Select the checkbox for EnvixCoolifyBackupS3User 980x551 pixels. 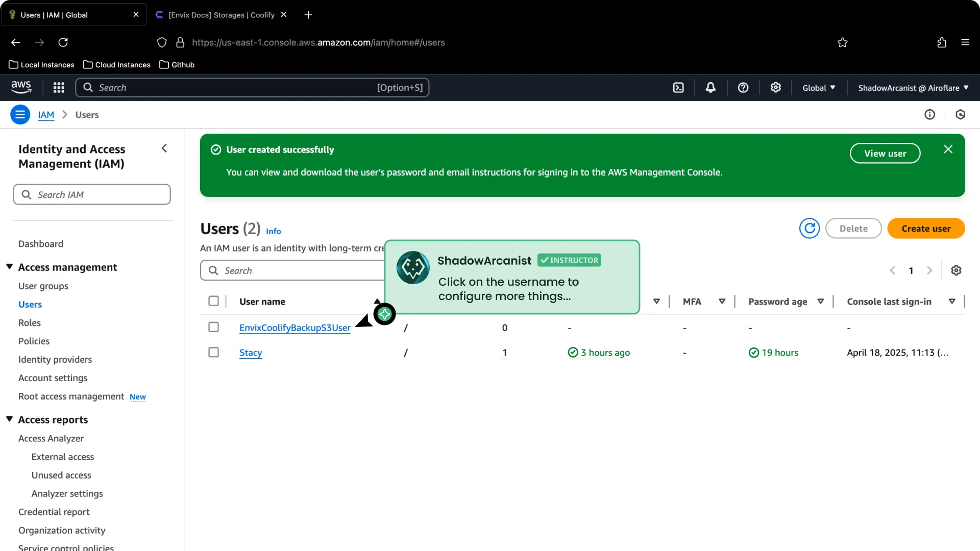point(213,327)
